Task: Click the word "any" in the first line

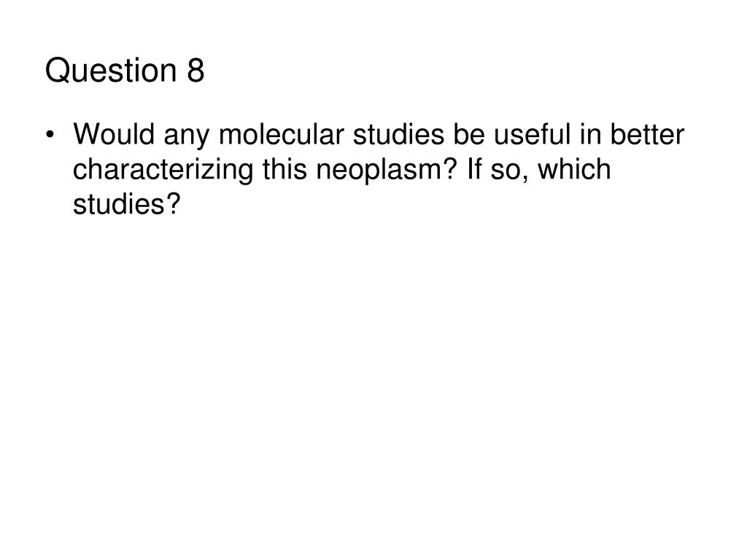Action: click(x=187, y=137)
